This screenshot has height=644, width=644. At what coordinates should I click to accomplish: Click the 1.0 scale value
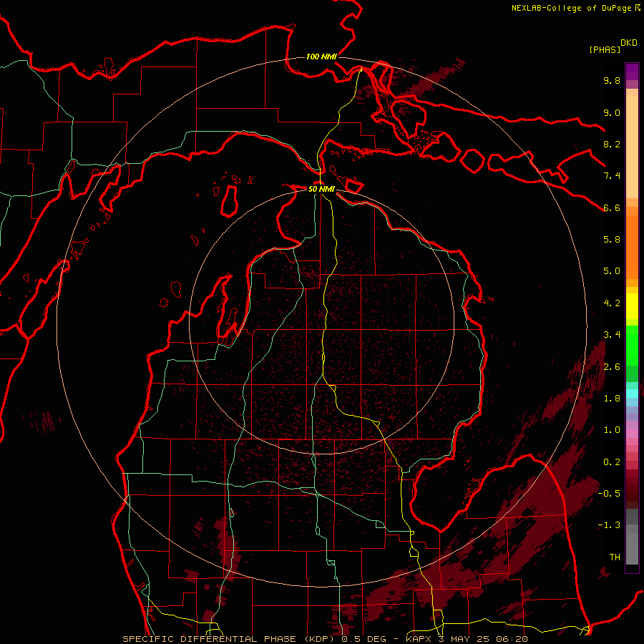[612, 430]
